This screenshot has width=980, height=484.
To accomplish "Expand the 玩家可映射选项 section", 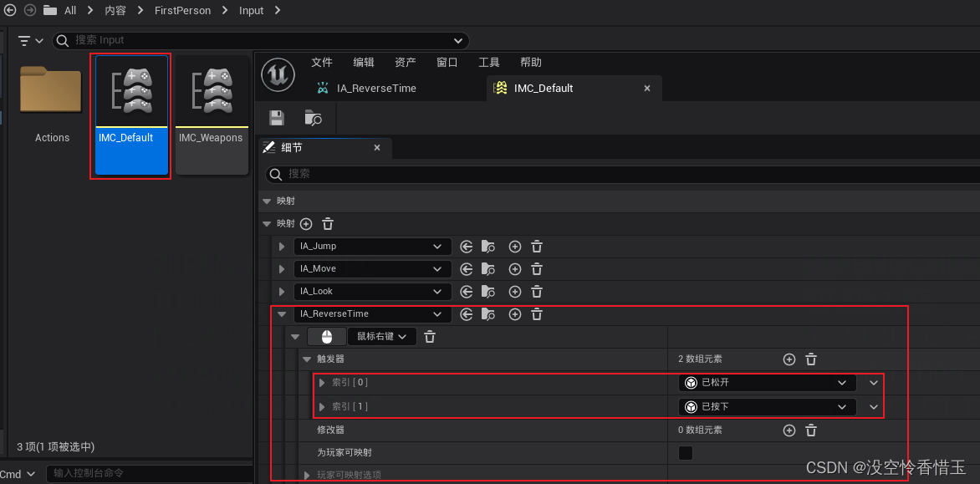I will tap(306, 475).
